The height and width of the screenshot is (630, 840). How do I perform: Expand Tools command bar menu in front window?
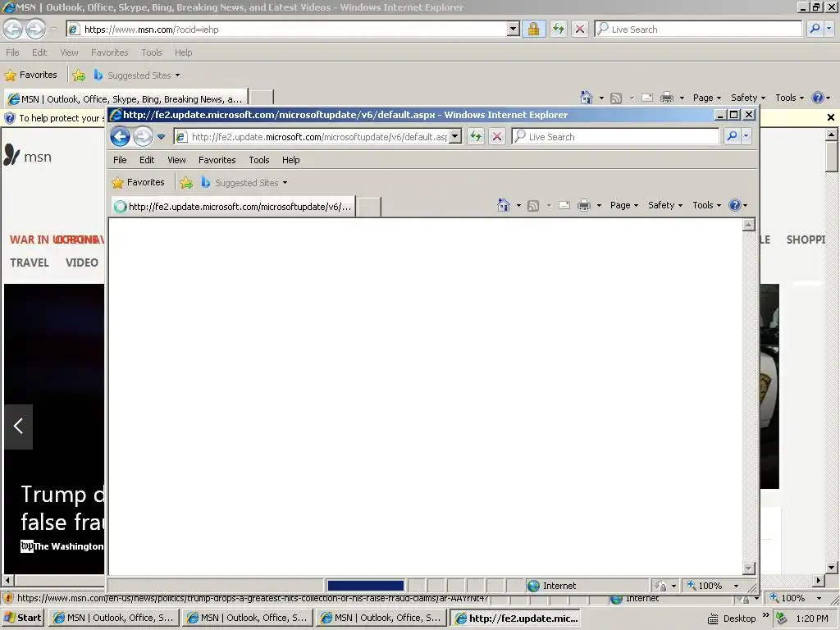click(706, 205)
